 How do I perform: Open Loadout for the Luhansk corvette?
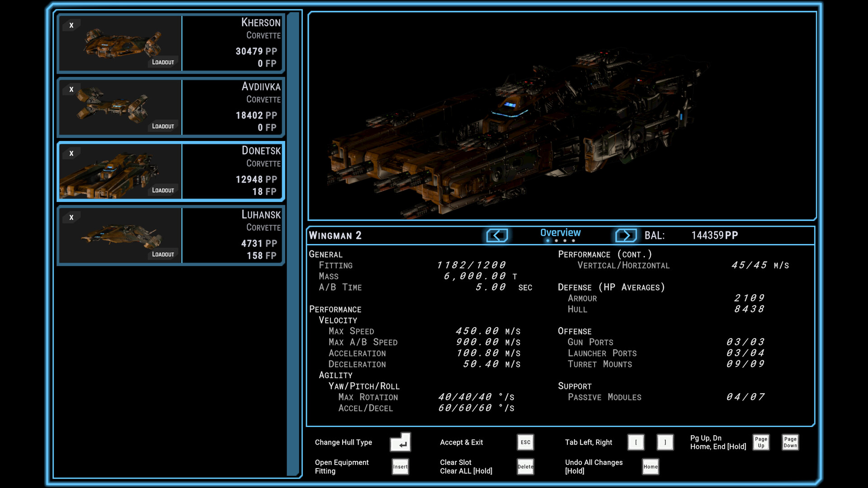point(163,255)
